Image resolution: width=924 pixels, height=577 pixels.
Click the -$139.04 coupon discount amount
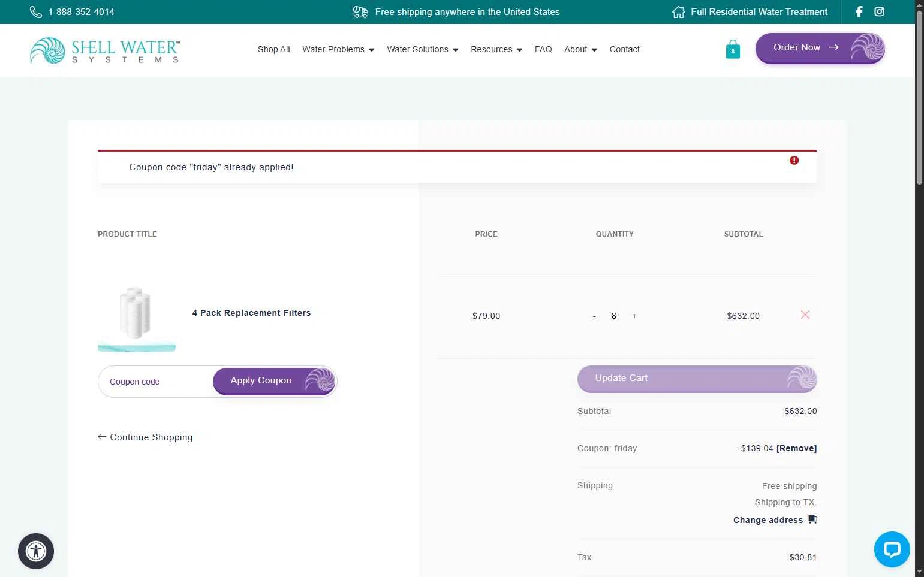tap(756, 448)
